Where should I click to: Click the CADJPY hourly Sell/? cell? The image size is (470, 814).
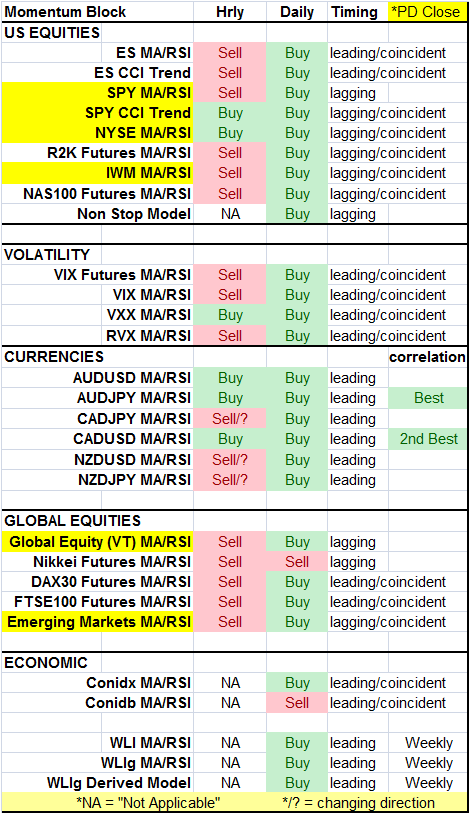coord(230,418)
